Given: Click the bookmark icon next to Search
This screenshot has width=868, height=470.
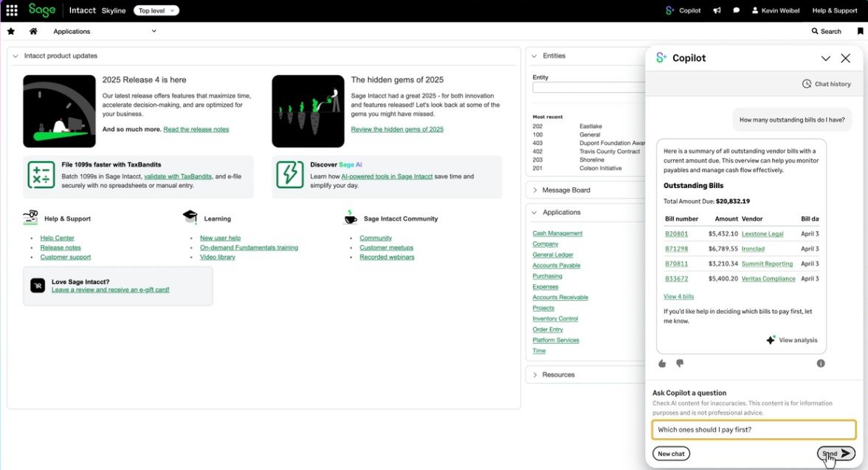Looking at the screenshot, I should (x=861, y=32).
